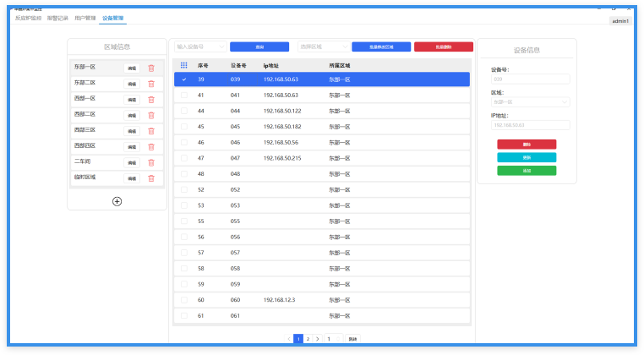
Task: Click the red 批量删除 button
Action: tap(443, 47)
